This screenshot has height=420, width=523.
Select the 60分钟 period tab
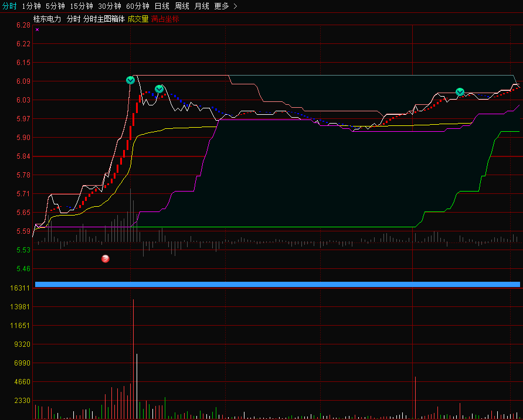137,6
